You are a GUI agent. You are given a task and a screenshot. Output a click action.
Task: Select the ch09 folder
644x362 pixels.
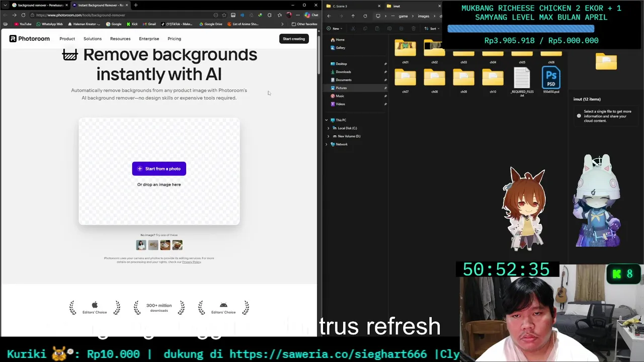464,80
